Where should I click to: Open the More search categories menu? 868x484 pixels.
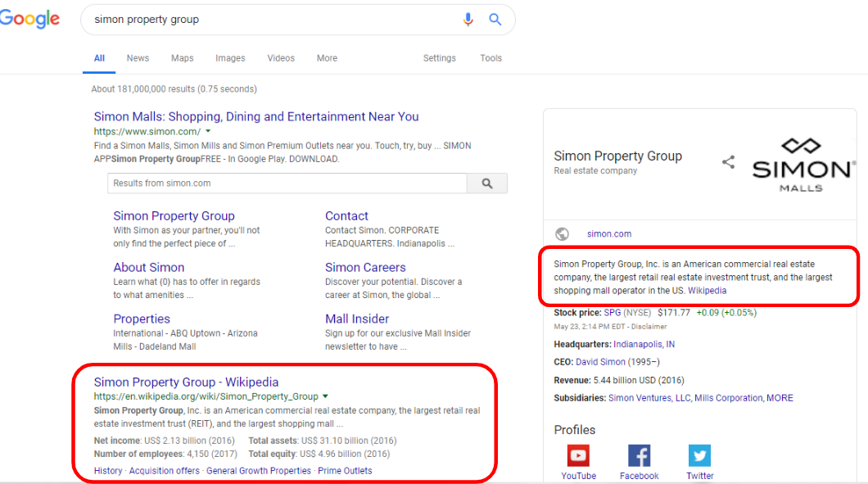pyautogui.click(x=328, y=58)
